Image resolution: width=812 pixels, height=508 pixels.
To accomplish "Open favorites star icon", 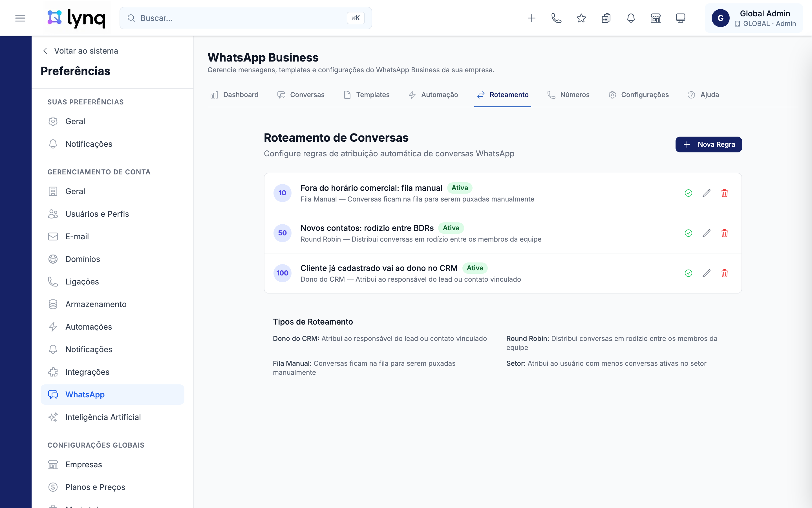I will (581, 18).
